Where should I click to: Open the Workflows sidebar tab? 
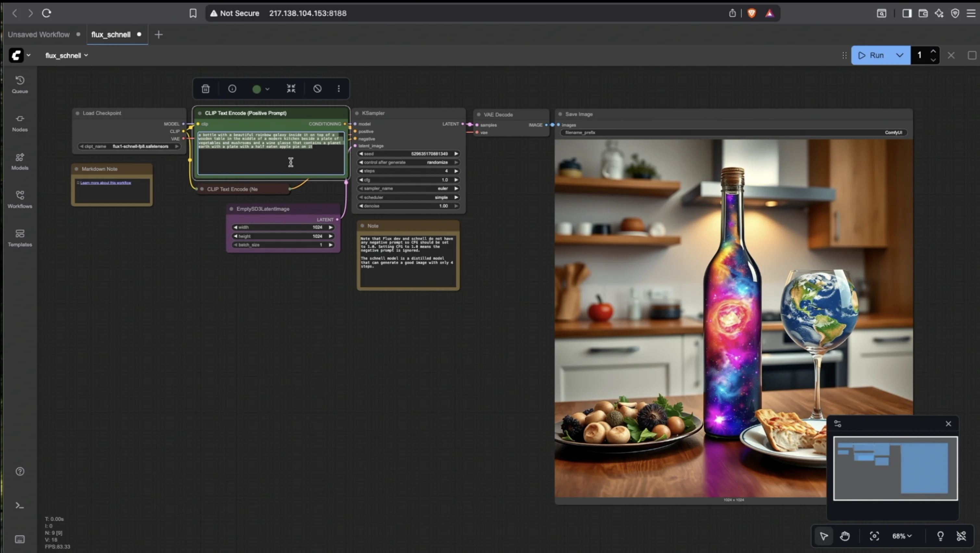tap(20, 199)
